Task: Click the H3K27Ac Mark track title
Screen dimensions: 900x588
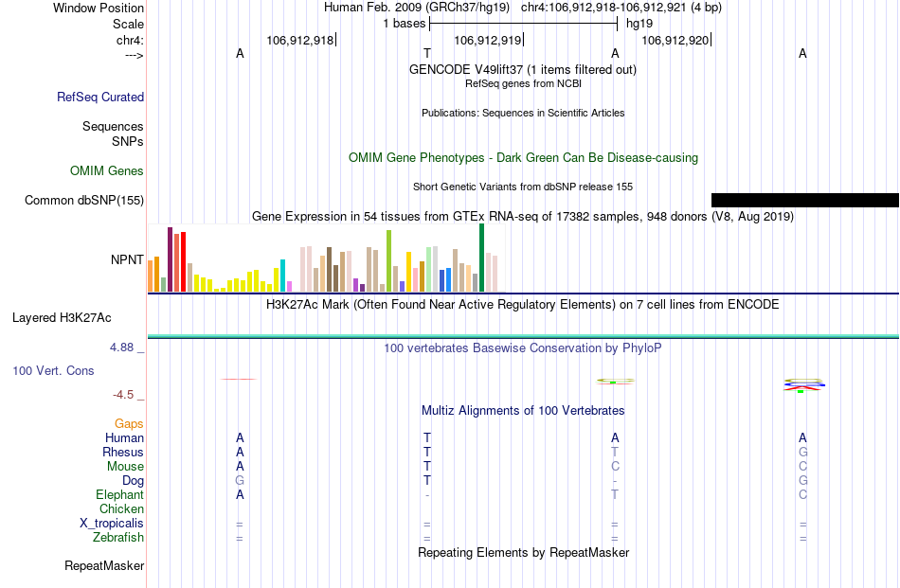Action: [523, 304]
